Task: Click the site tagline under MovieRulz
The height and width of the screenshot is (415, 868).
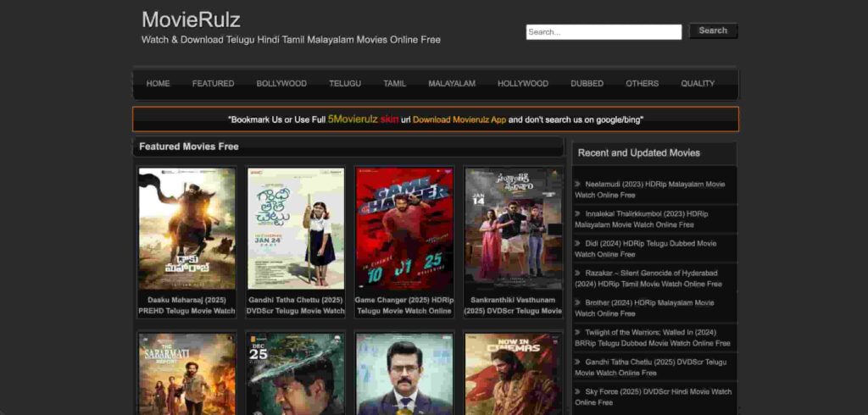Action: point(292,40)
